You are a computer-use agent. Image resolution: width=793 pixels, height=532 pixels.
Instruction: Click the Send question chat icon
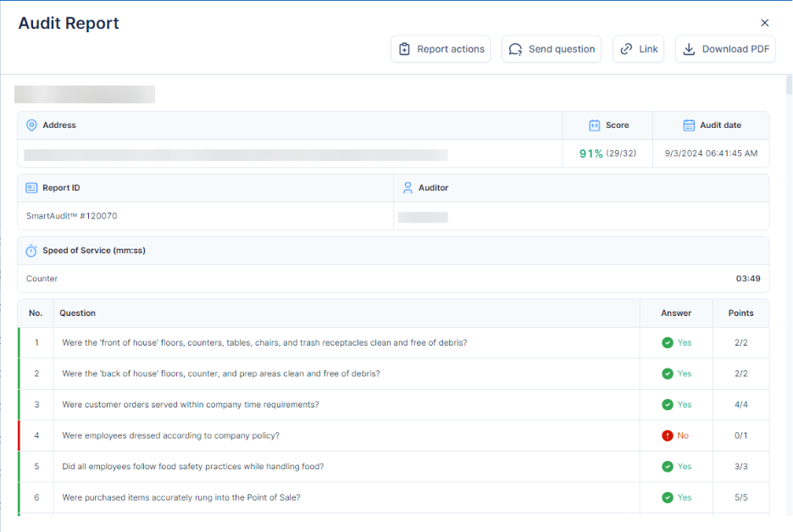[515, 49]
